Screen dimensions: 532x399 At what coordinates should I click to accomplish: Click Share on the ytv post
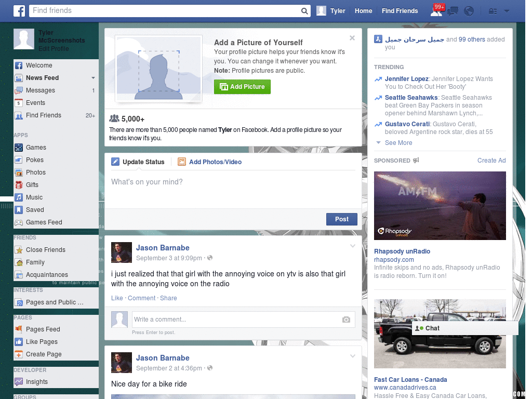click(168, 298)
